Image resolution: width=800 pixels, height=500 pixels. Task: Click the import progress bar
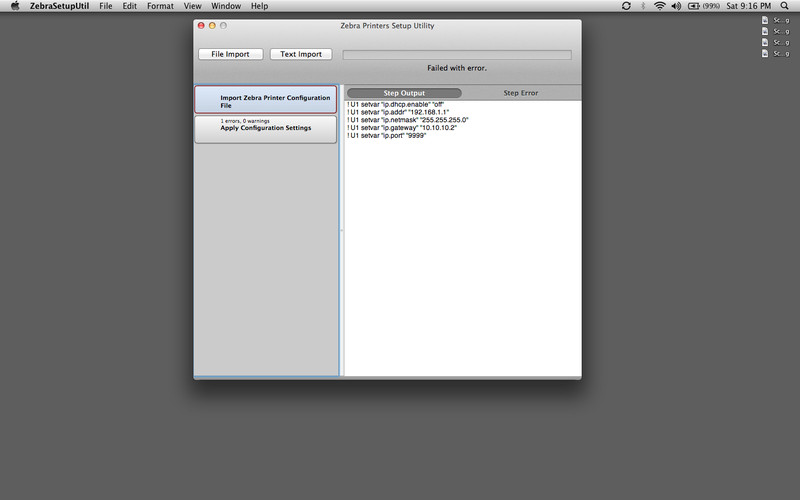pyautogui.click(x=457, y=55)
